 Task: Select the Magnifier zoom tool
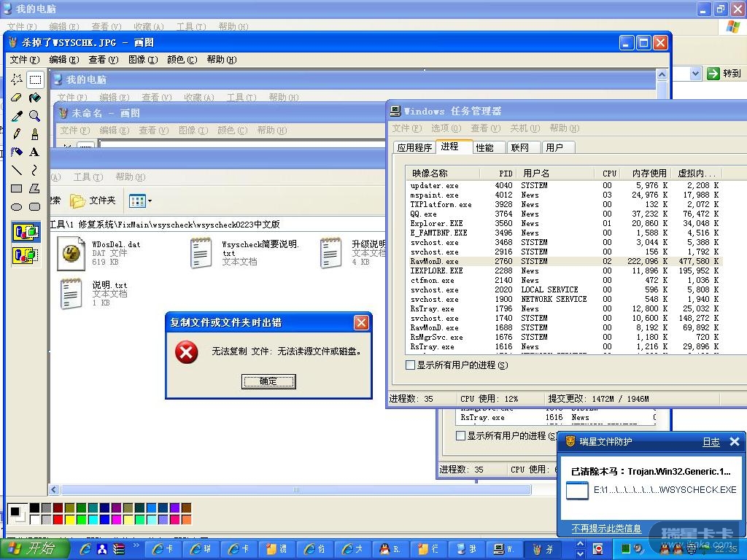coord(34,116)
